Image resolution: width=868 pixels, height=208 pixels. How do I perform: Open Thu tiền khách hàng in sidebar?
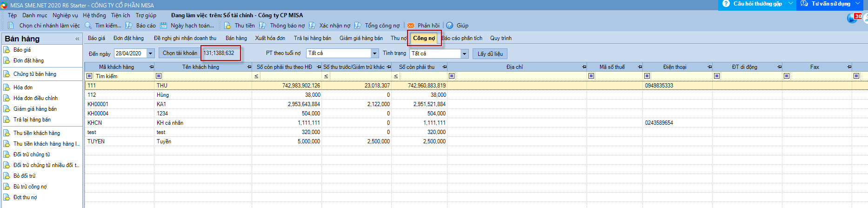[x=37, y=133]
